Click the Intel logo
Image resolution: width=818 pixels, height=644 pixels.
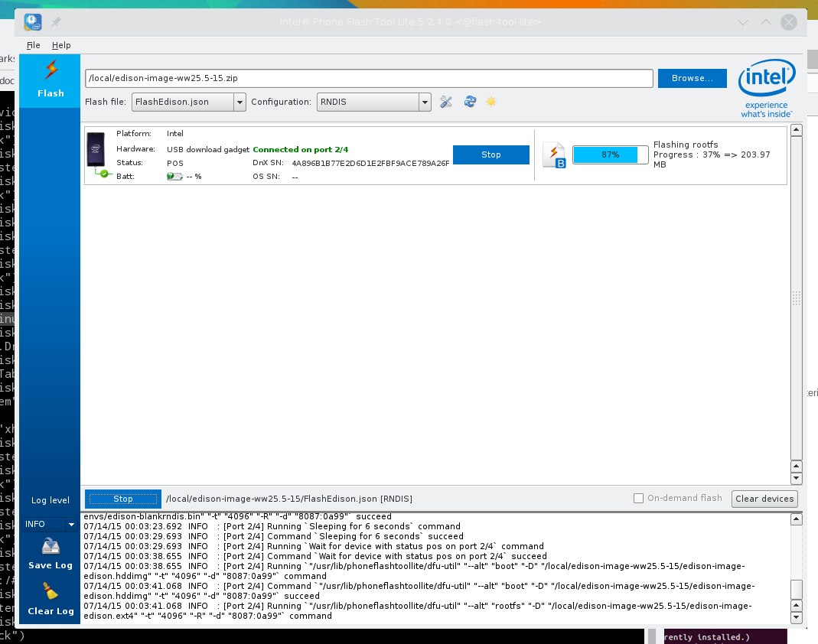click(767, 88)
